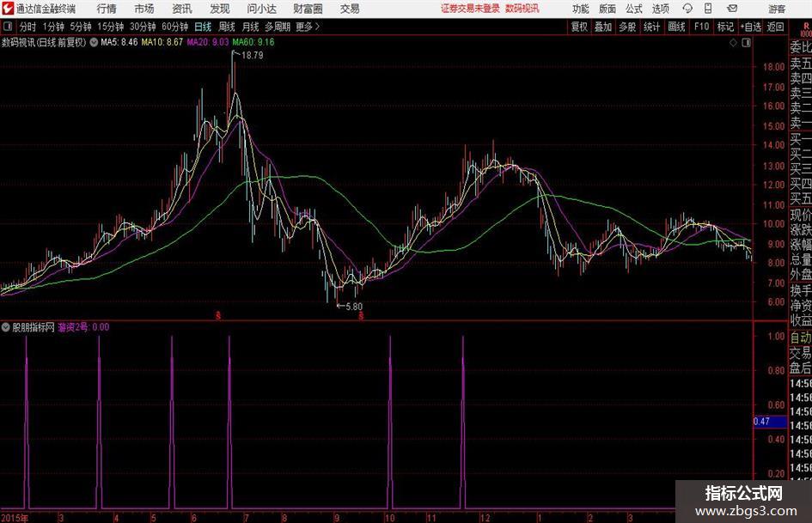Add stock with +自选 button
Image resolution: width=812 pixels, height=523 pixels.
[750, 27]
